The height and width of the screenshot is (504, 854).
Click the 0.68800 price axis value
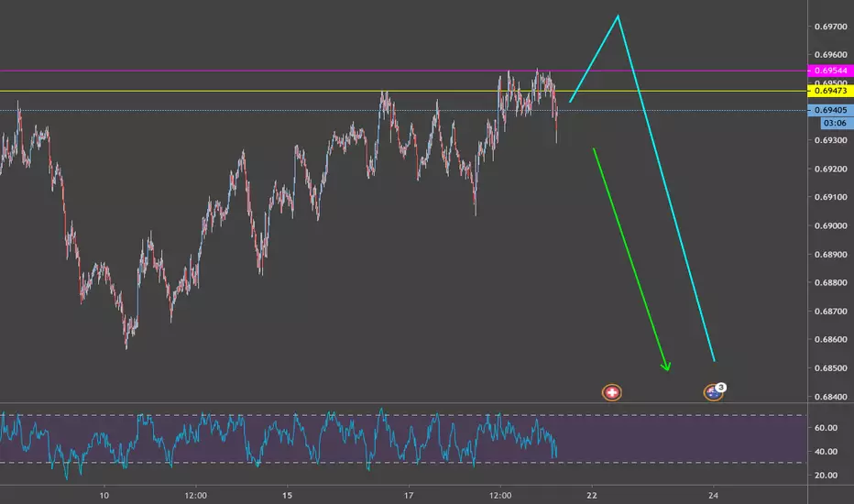(x=830, y=283)
